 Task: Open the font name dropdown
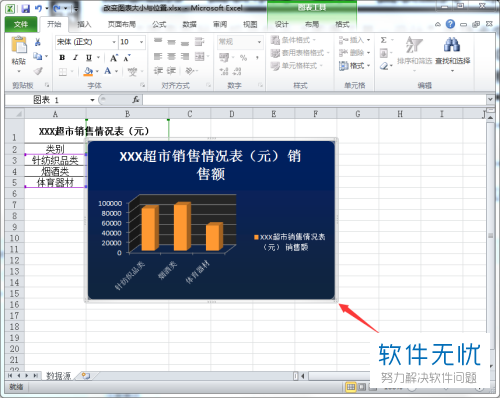[114, 42]
